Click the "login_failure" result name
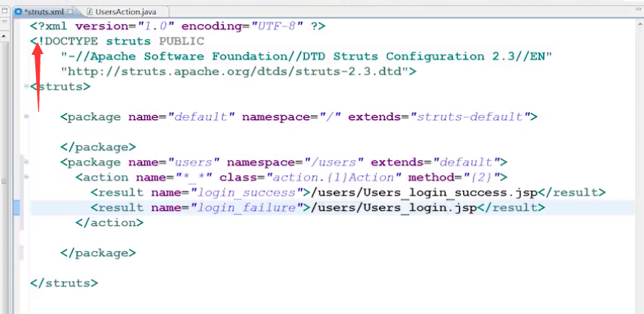This screenshot has height=314, width=644. coord(246,207)
